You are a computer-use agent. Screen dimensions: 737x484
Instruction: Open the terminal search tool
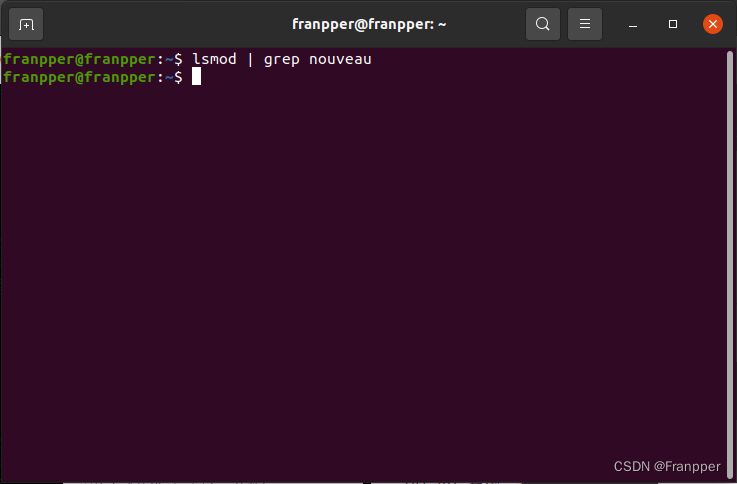pyautogui.click(x=543, y=24)
